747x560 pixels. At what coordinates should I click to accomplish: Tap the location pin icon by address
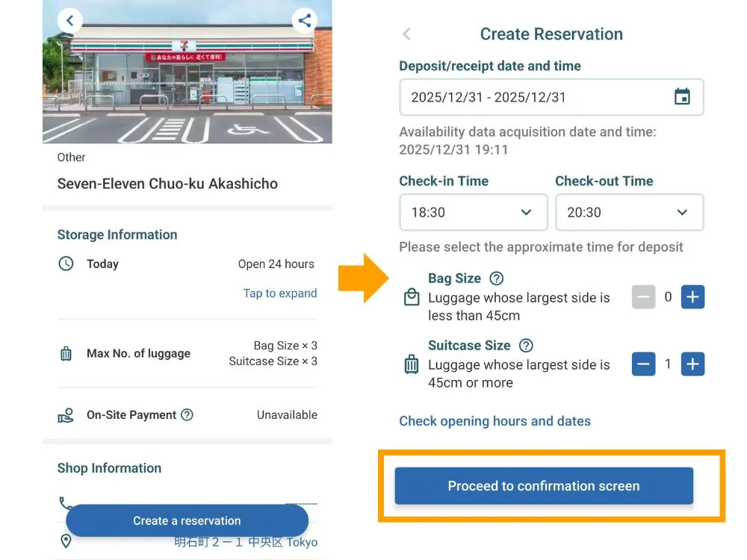tap(66, 541)
